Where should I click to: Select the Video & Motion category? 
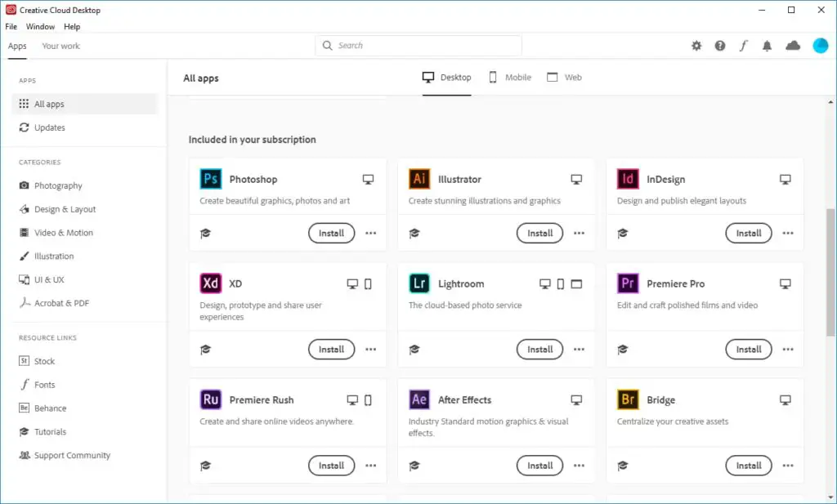[61, 232]
